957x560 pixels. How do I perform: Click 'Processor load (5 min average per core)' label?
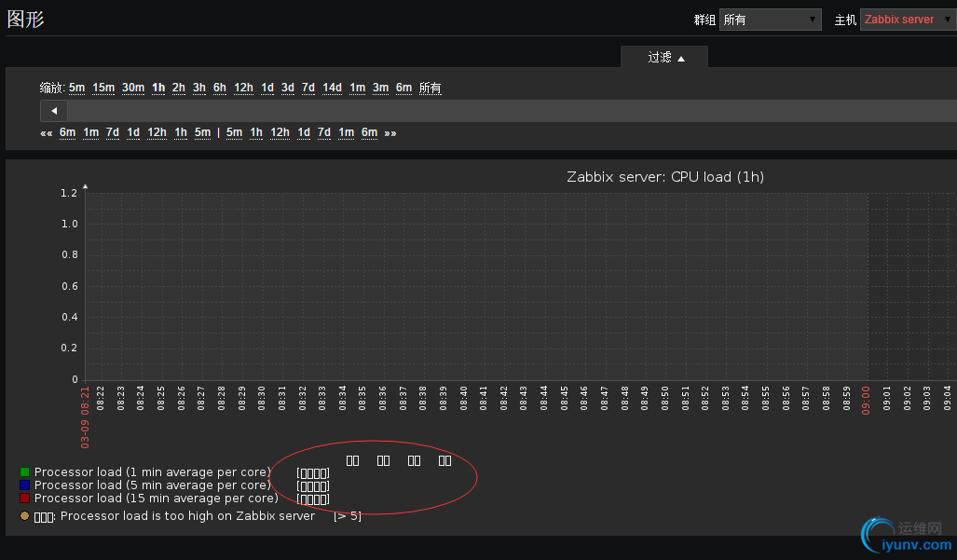click(x=153, y=485)
